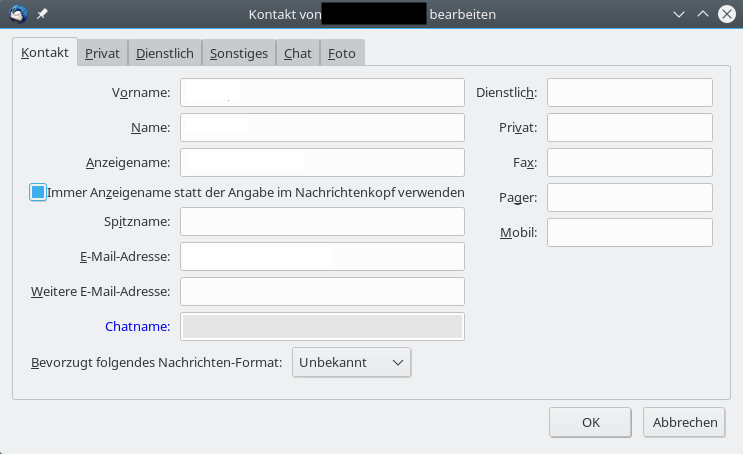Click the Spitzname text field
Viewport: 743px width, 454px height.
[322, 222]
